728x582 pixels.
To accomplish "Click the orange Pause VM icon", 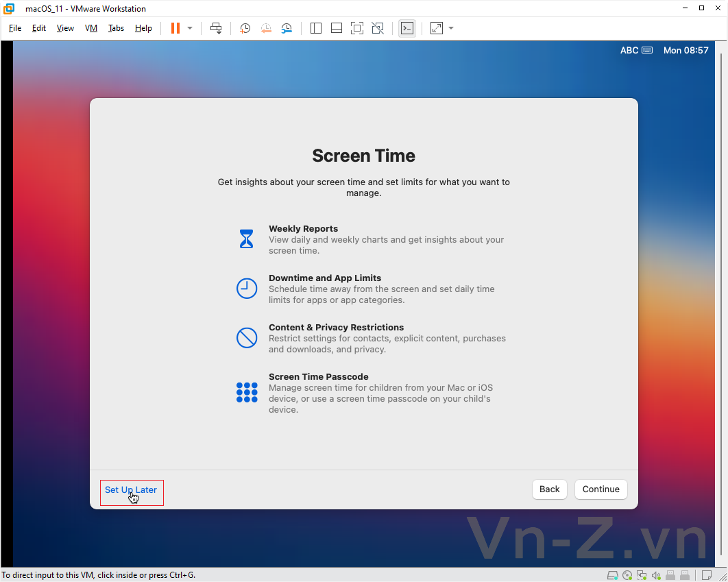I will point(175,28).
